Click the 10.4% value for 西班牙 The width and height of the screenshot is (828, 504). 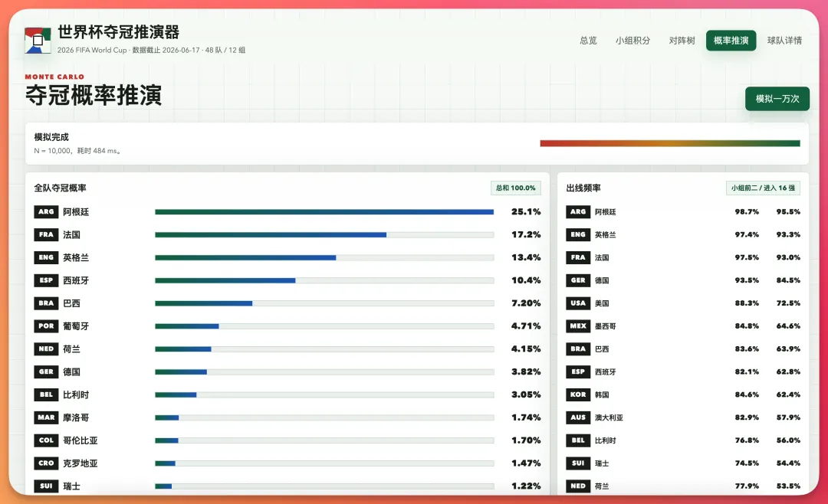pyautogui.click(x=526, y=280)
